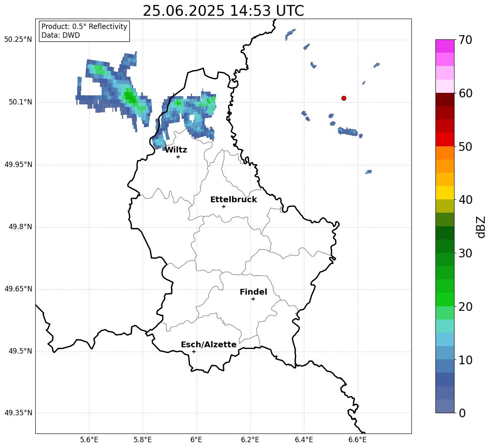Click the colorbar tick label 70
This screenshot has height=448, width=491.
coord(465,40)
